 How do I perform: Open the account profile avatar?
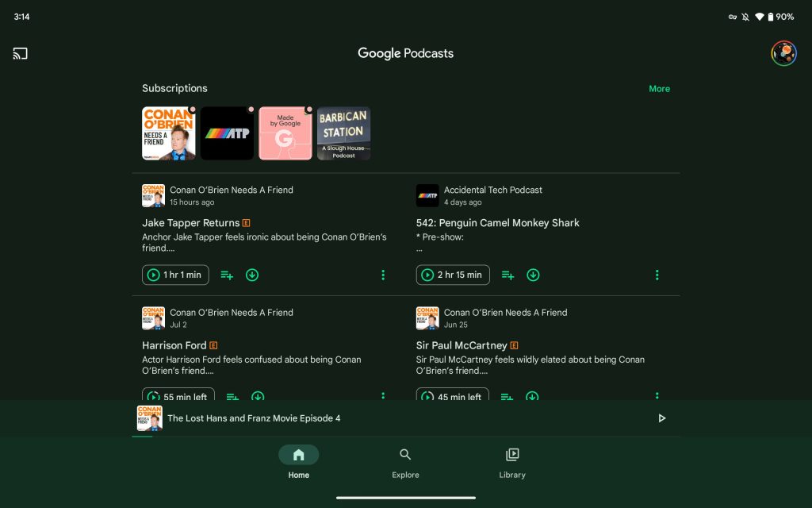[x=783, y=53]
